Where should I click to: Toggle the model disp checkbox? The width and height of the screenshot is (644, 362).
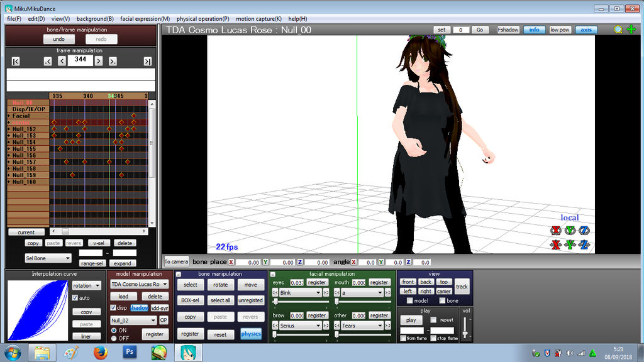tap(113, 307)
